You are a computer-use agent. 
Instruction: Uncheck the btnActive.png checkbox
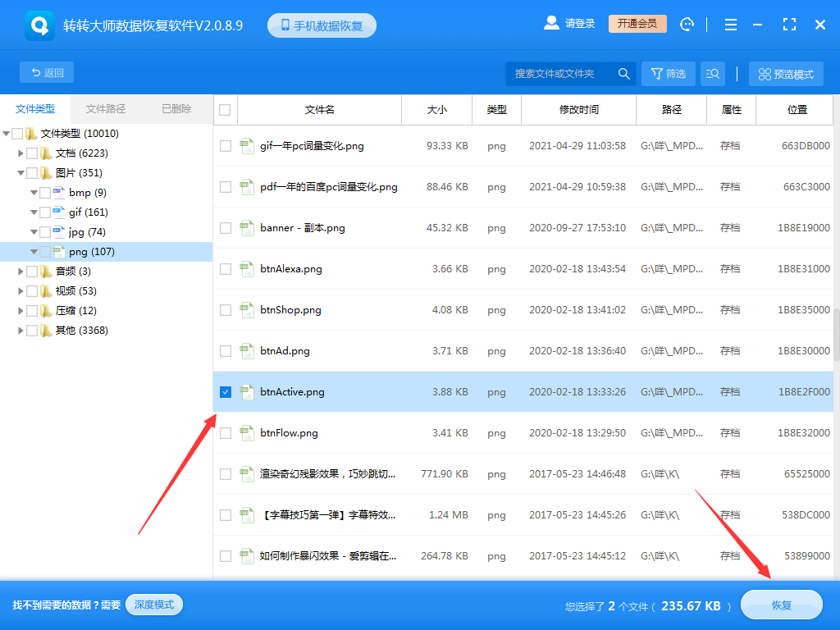tap(225, 392)
